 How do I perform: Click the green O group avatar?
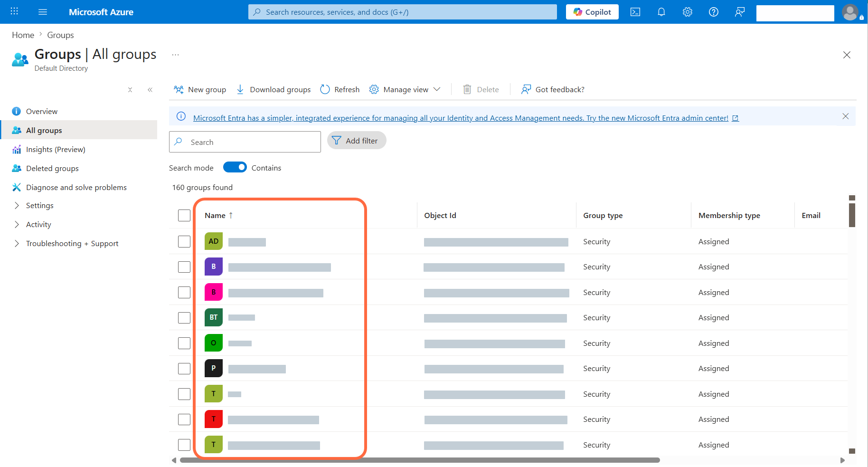tap(214, 343)
